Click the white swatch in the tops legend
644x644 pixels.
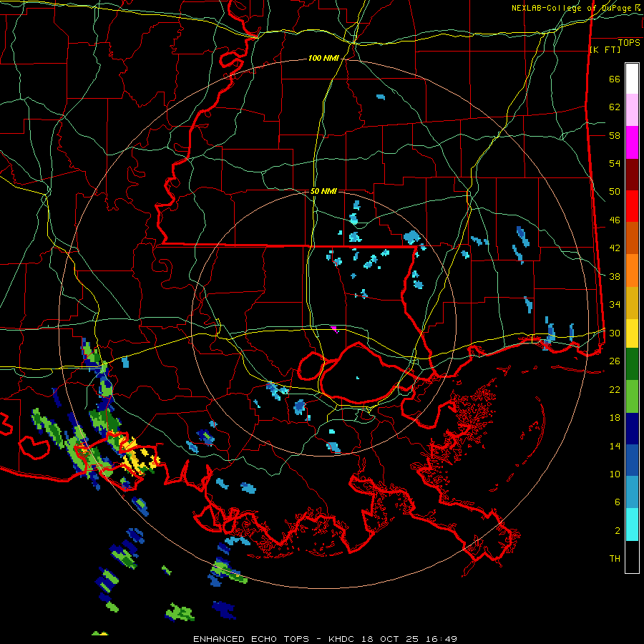[632, 79]
